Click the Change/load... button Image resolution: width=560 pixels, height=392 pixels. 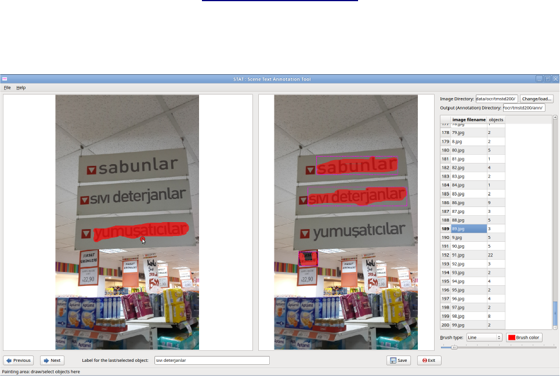[536, 99]
